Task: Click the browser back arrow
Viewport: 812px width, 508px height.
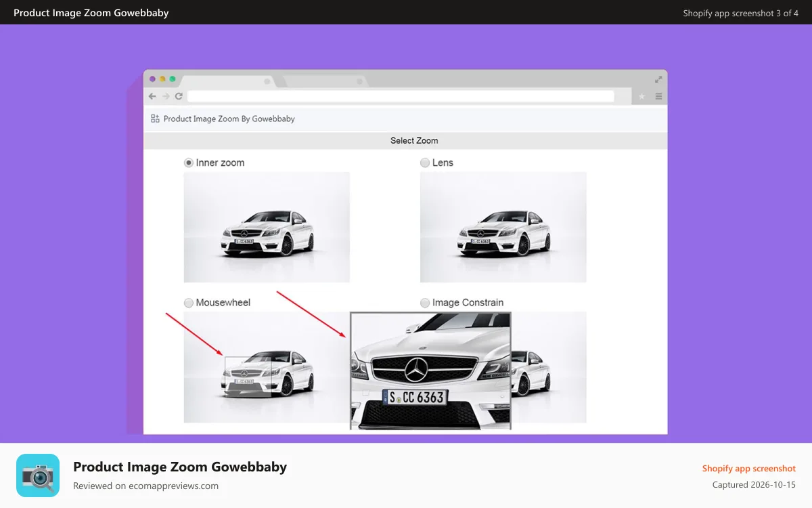Action: pos(152,96)
